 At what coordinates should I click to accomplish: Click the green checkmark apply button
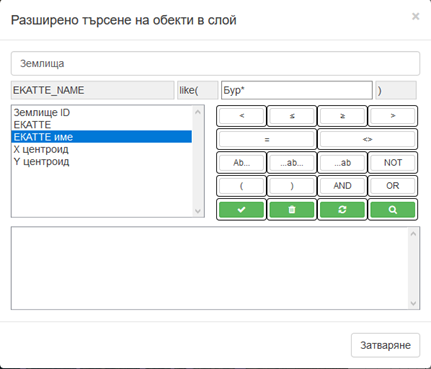[x=241, y=209]
